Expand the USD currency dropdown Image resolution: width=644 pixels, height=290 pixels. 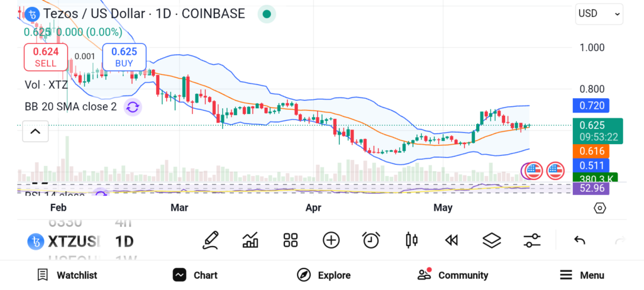click(x=599, y=14)
